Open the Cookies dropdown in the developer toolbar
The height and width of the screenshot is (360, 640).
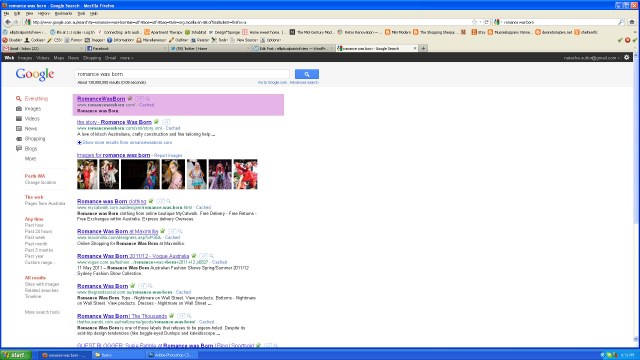click(35, 40)
